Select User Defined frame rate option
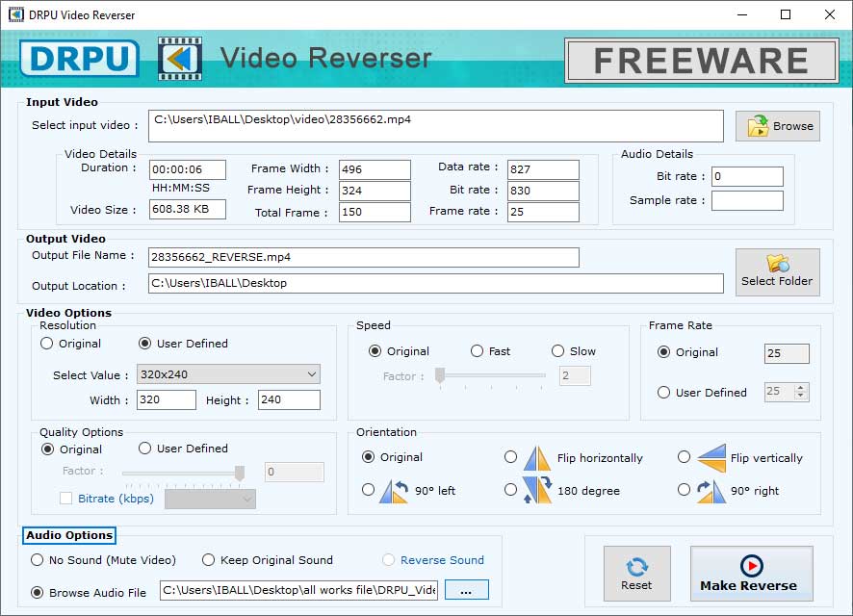Screen dimensions: 853x616 click(x=663, y=393)
